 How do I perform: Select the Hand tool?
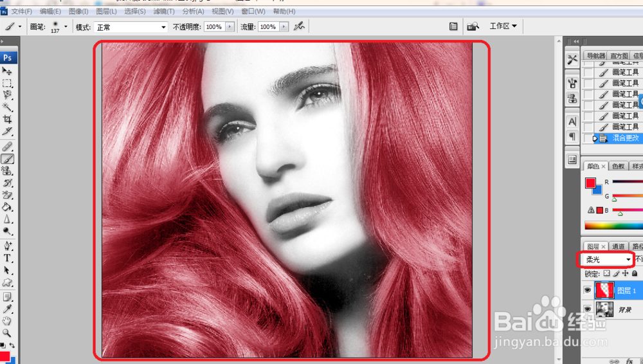(x=7, y=321)
